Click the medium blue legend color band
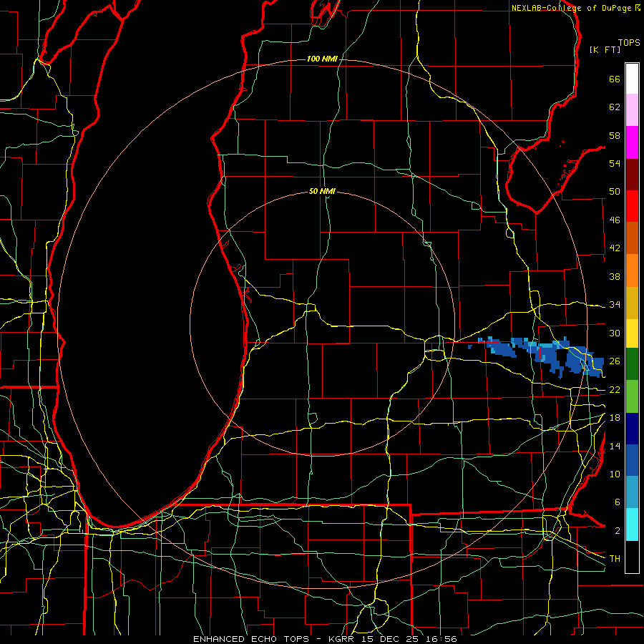The height and width of the screenshot is (644, 644). coord(632,460)
